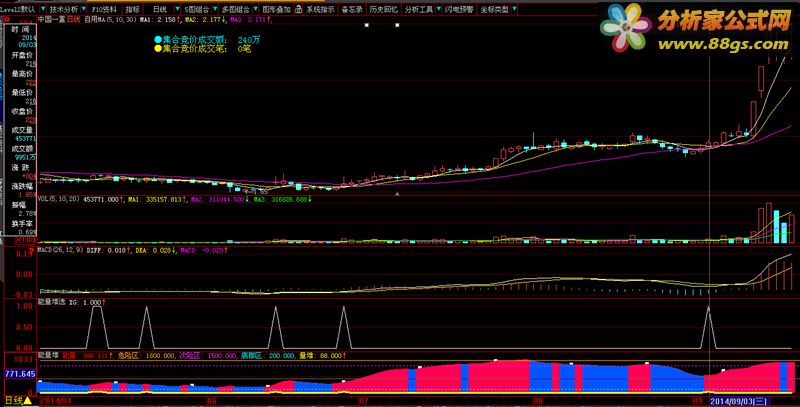The image size is (800, 407).
Task: Click the 收盘价 row in info panel
Action: tap(22, 111)
